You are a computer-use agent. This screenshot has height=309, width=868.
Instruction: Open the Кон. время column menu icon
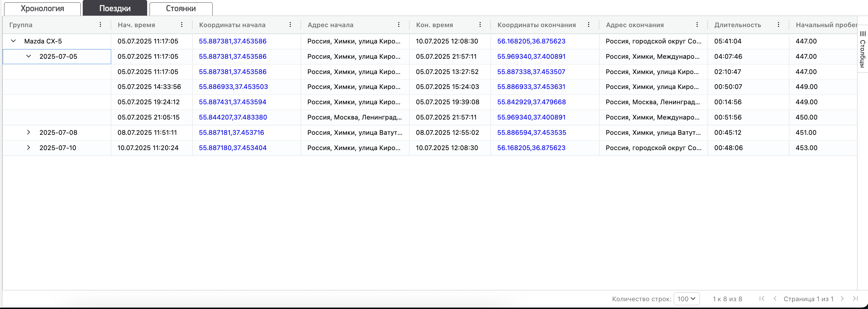click(x=480, y=25)
